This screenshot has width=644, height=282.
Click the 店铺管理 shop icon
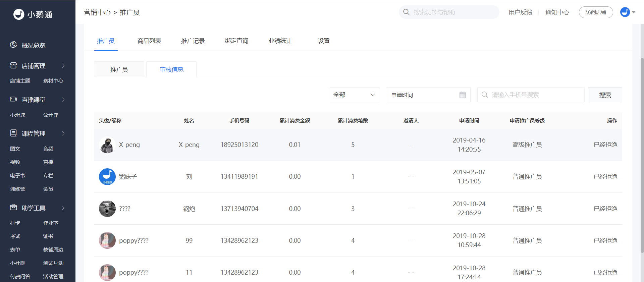(x=13, y=65)
